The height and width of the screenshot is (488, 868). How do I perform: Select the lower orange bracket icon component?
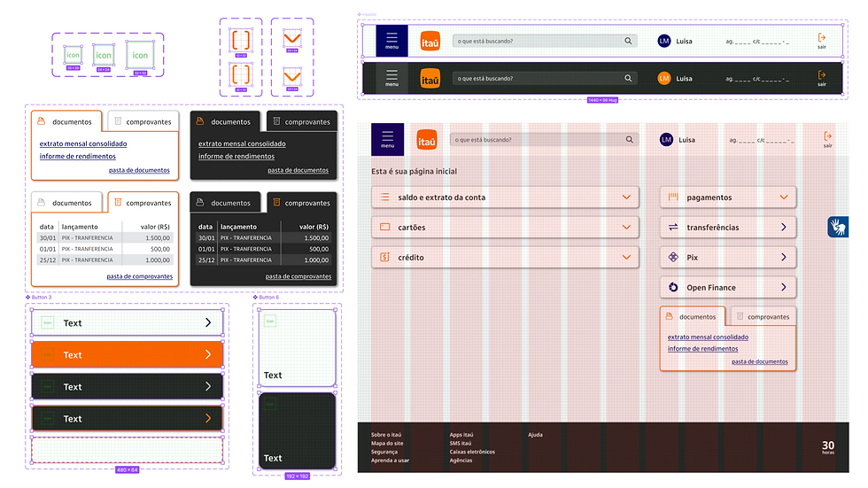[241, 74]
